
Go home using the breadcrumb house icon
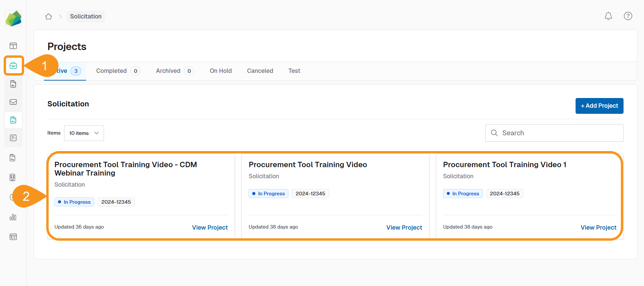pyautogui.click(x=49, y=16)
